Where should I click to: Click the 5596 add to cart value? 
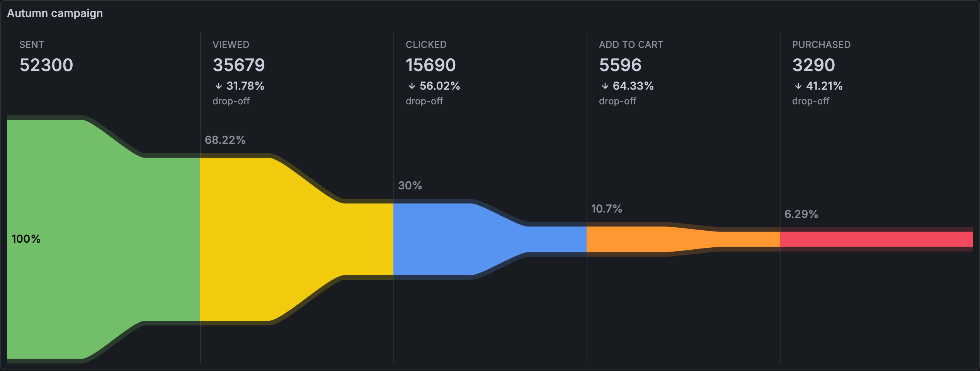coord(620,65)
